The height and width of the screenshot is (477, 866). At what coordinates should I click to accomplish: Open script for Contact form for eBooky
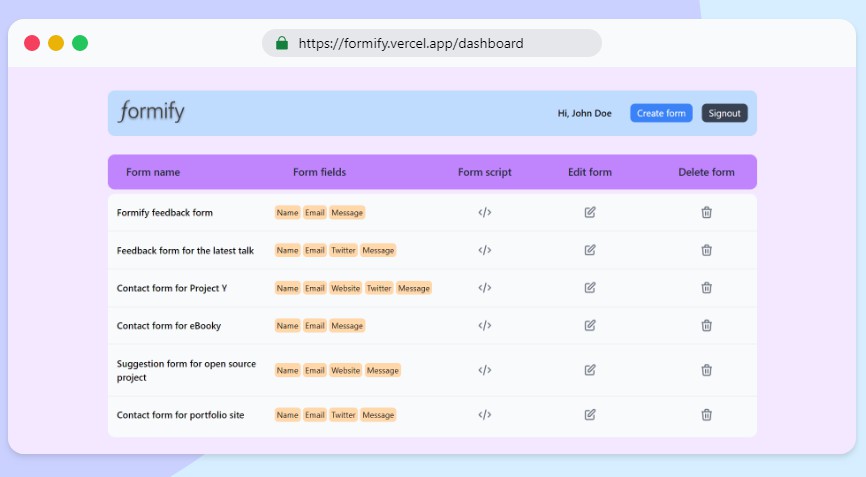(x=484, y=325)
